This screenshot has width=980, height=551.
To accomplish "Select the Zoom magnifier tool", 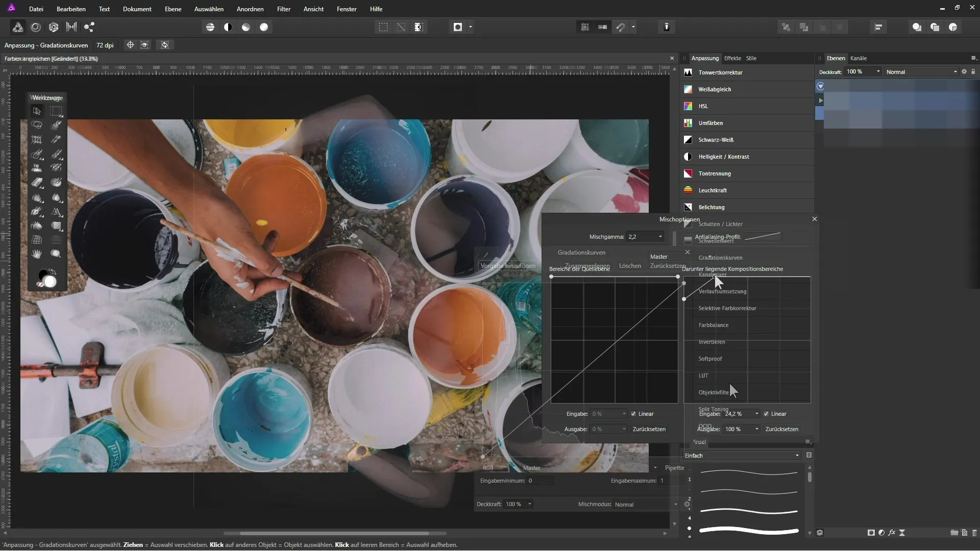I will 56,254.
